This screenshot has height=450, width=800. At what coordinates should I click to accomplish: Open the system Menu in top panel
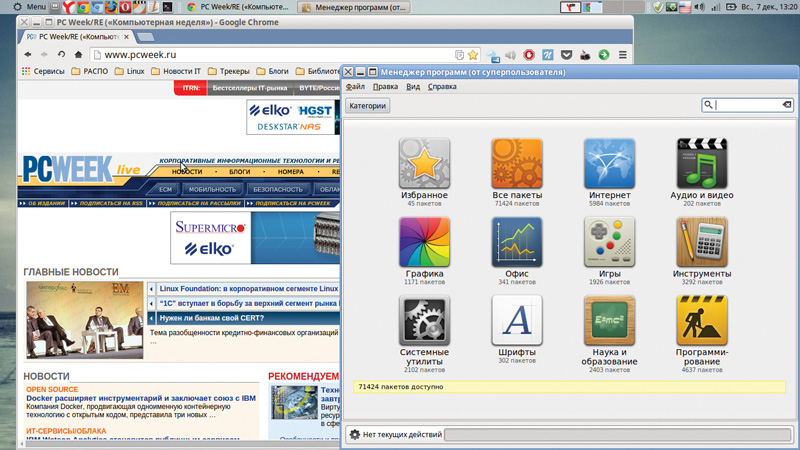click(x=29, y=7)
